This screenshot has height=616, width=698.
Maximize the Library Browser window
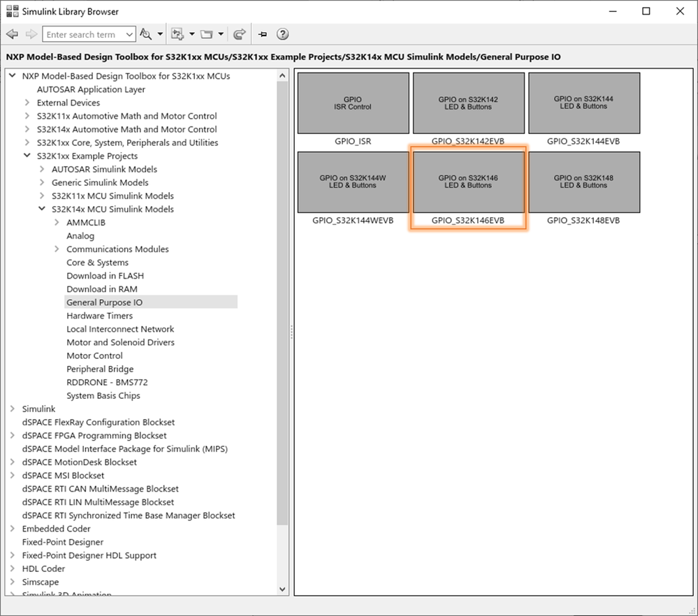click(x=646, y=11)
